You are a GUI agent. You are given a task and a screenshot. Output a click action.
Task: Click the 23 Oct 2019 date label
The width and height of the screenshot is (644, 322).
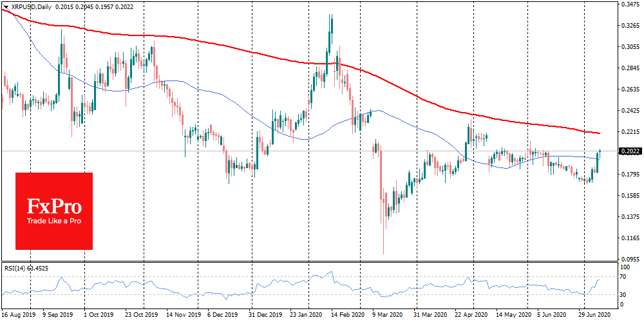coord(142,314)
